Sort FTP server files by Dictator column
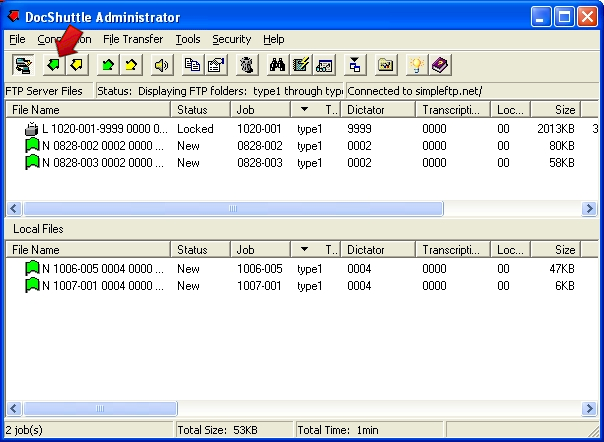This screenshot has width=604, height=442. [x=378, y=110]
